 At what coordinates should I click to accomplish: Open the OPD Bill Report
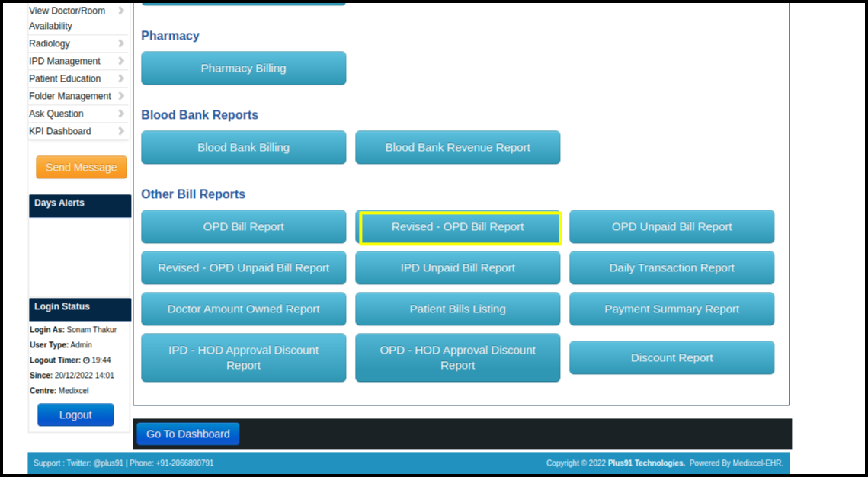243,226
